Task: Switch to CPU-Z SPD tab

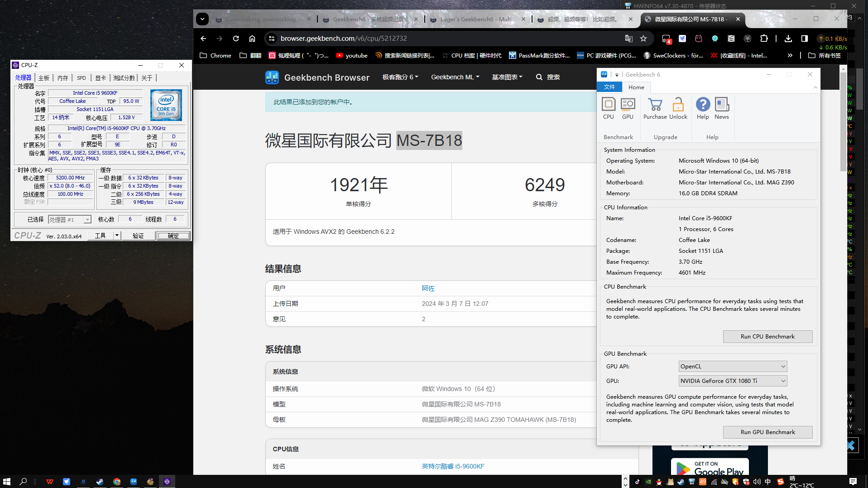Action: pyautogui.click(x=82, y=78)
